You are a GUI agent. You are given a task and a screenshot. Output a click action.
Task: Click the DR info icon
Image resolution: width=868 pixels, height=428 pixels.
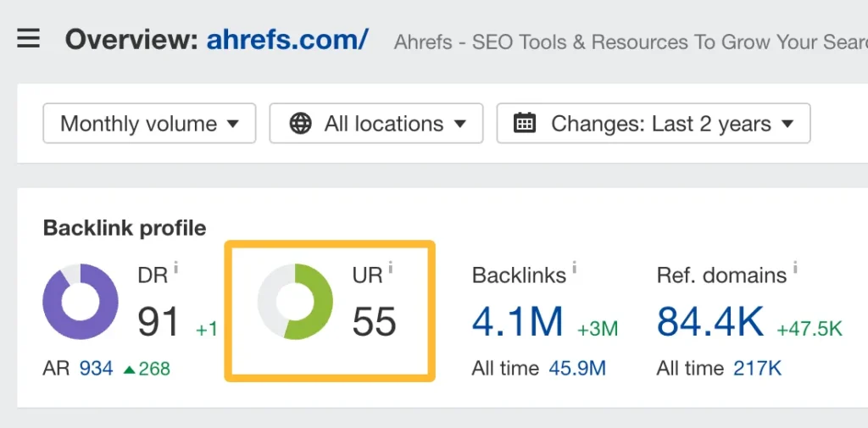pos(176,269)
